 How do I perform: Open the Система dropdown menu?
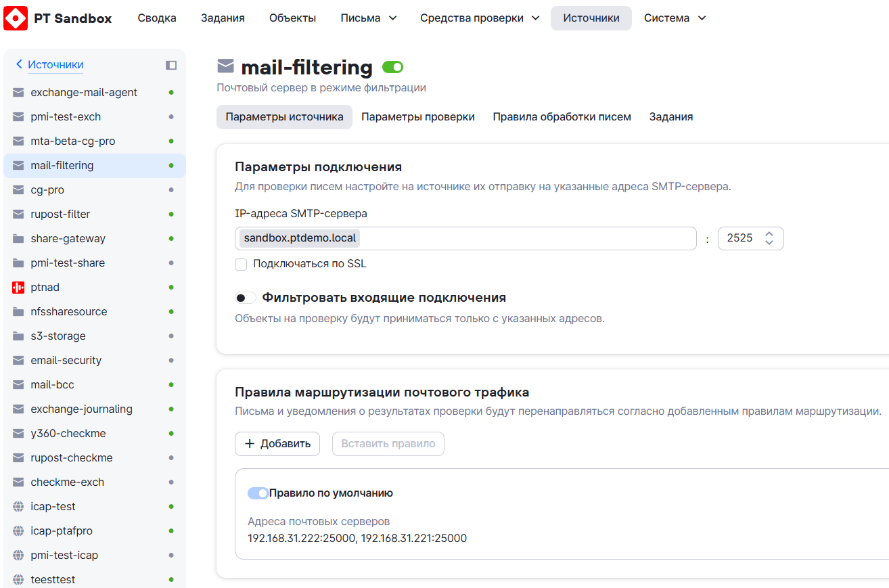click(675, 18)
